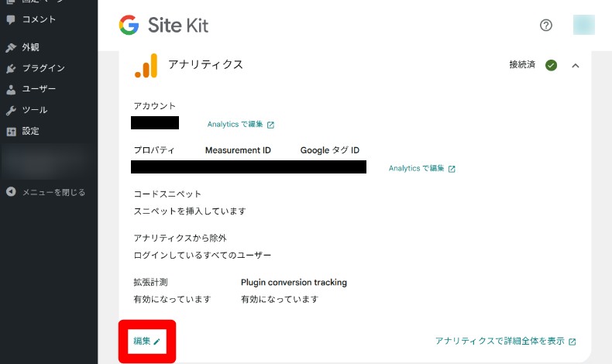The width and height of the screenshot is (612, 364).
Task: Click the 接続済 status label
Action: [522, 65]
